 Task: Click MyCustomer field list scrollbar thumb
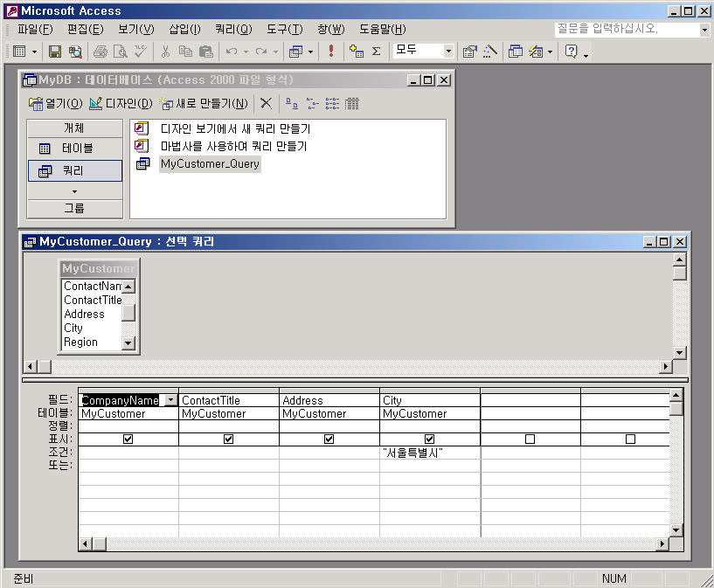[x=128, y=313]
